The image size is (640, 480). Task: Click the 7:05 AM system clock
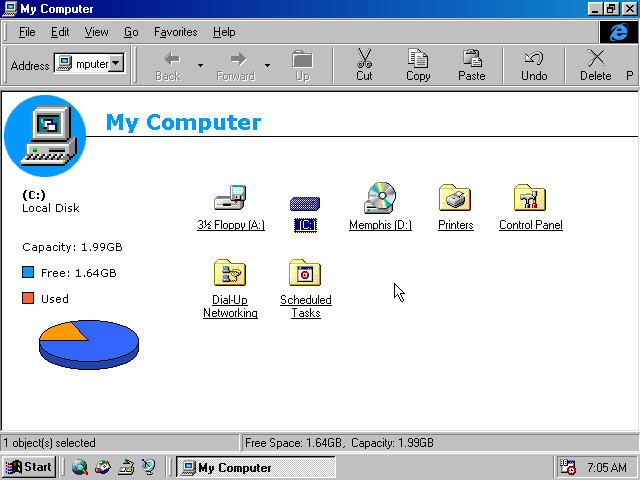(x=607, y=467)
